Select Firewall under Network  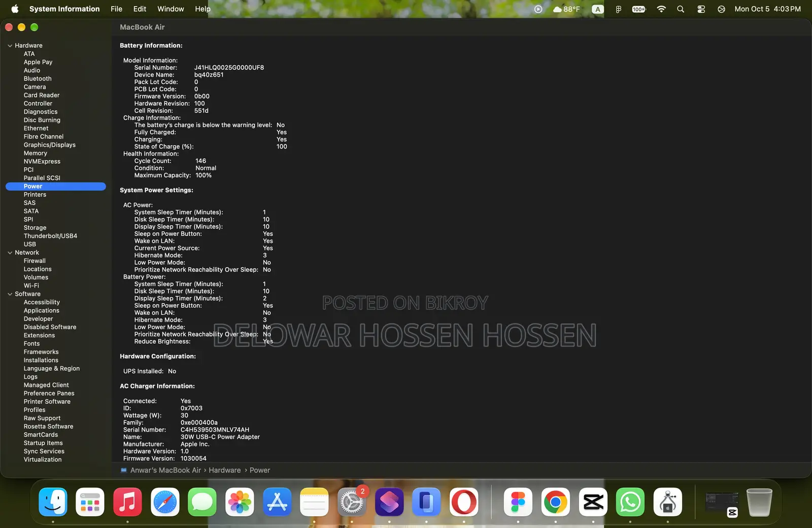(35, 261)
